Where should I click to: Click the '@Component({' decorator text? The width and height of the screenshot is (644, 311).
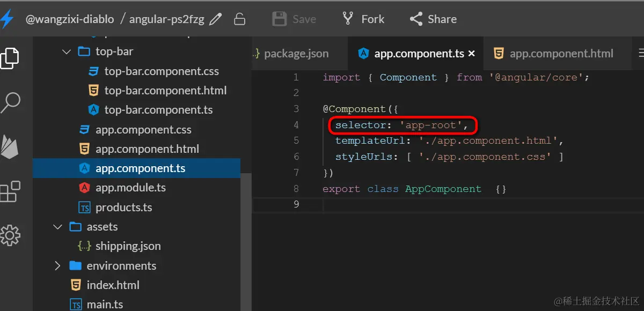point(360,109)
